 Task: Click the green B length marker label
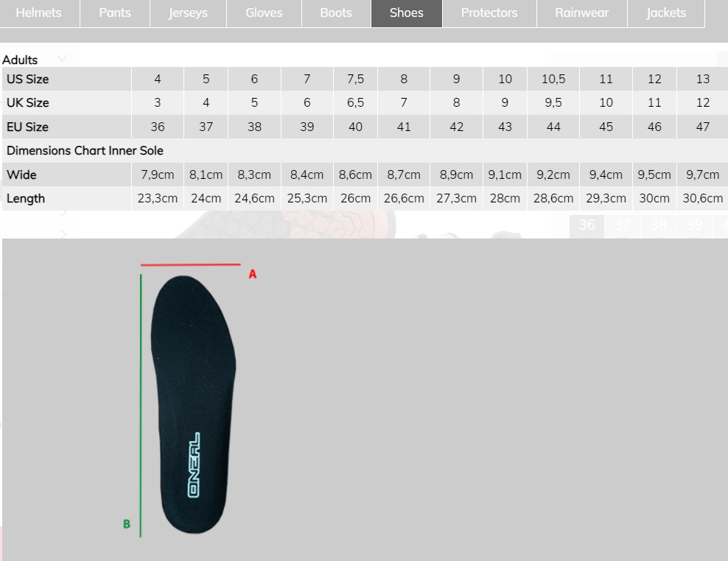point(126,524)
